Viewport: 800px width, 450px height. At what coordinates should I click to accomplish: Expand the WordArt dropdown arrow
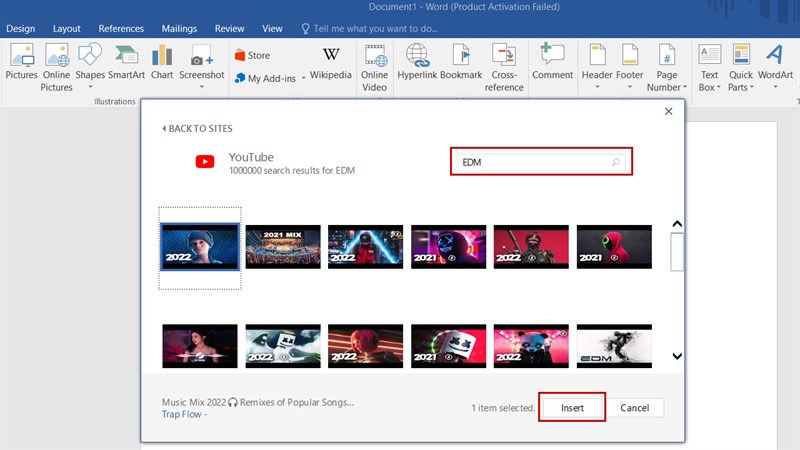coord(775,87)
